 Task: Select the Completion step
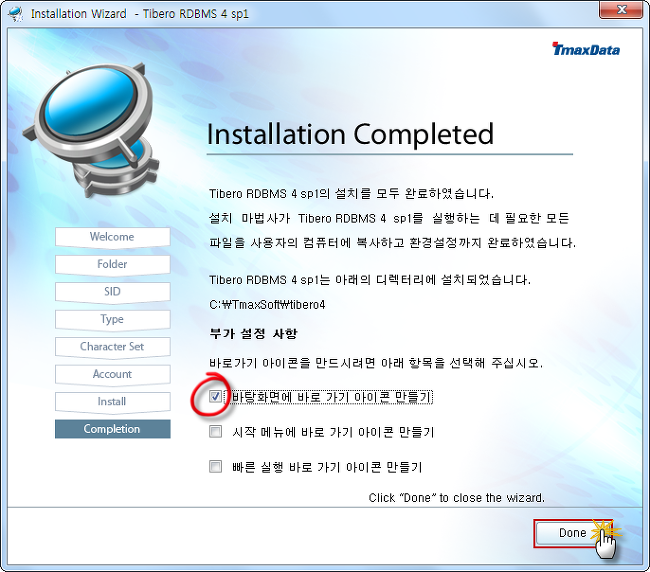click(112, 429)
